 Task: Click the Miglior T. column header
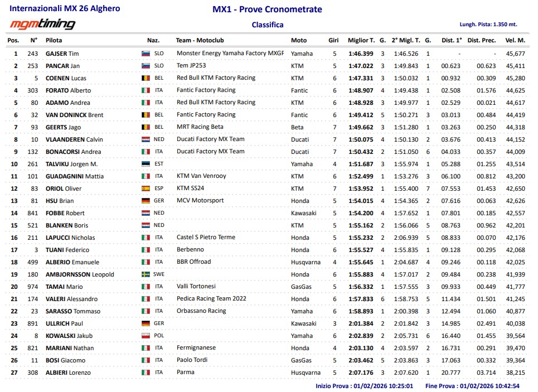pyautogui.click(x=361, y=41)
